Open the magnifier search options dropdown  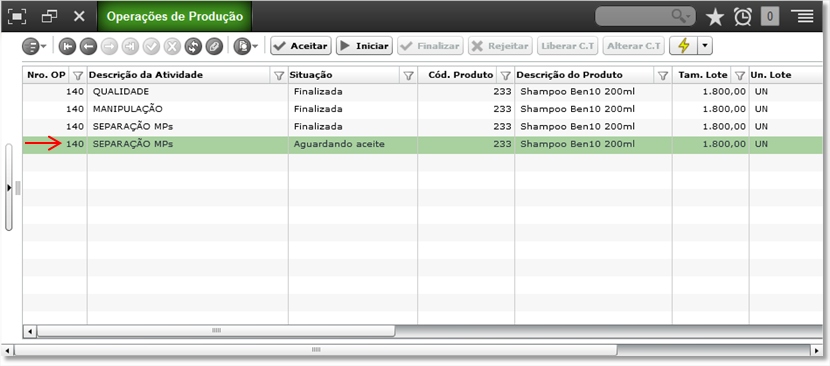(x=682, y=16)
